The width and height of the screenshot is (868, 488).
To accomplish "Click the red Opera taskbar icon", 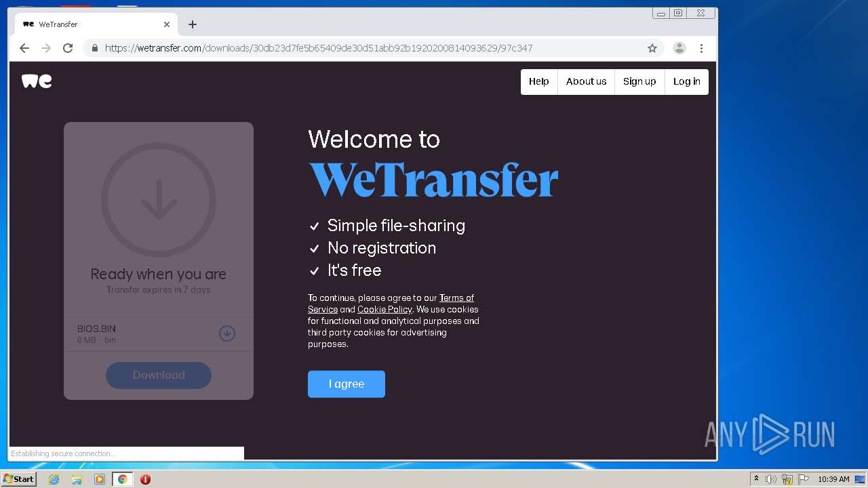I will point(145,479).
